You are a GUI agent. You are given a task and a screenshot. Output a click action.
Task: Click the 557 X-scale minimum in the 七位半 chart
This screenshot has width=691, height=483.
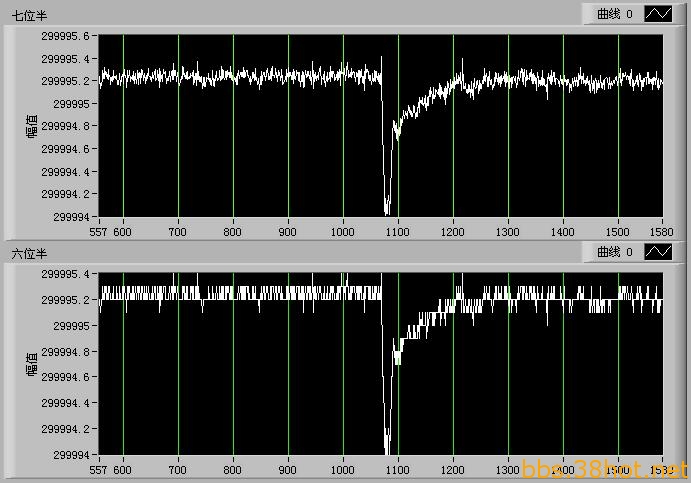[98, 232]
